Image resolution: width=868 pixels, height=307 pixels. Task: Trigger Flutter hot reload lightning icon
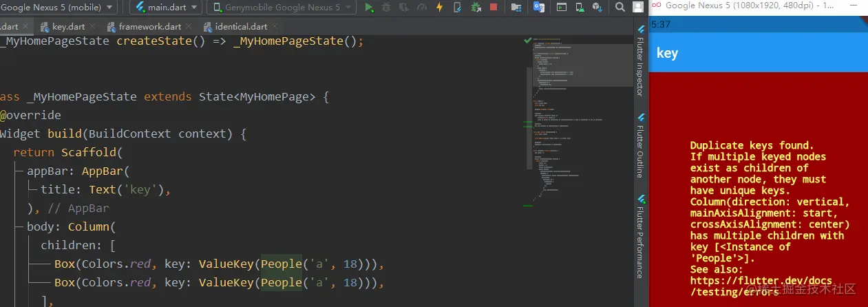tap(440, 8)
